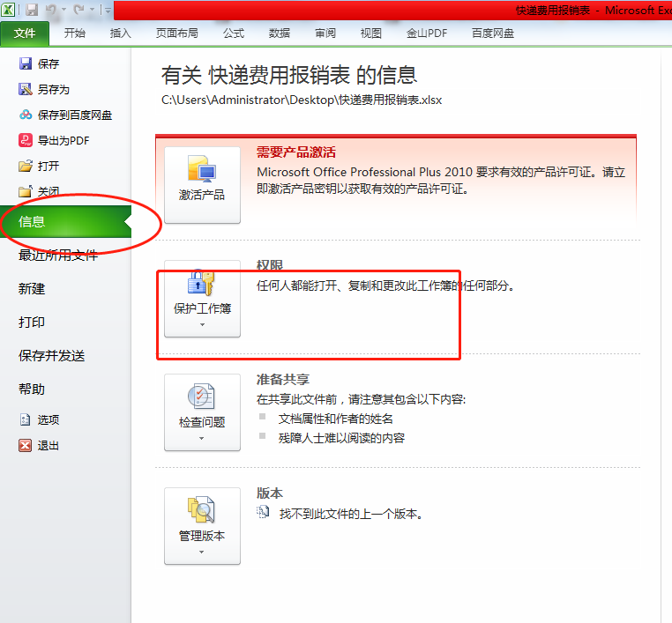Image resolution: width=672 pixels, height=623 pixels.
Task: Click the 检查问题 button
Action: [x=202, y=412]
